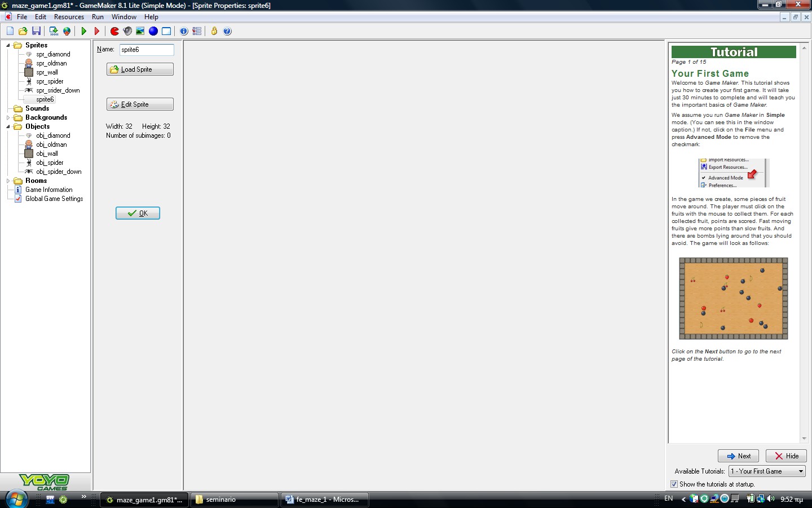Click the battery power tray icon
The image size is (812, 508).
coord(751,499)
